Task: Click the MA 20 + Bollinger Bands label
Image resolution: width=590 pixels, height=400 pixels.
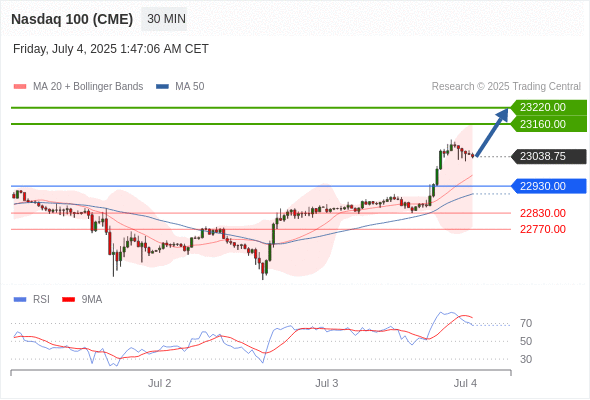Action: (88, 87)
